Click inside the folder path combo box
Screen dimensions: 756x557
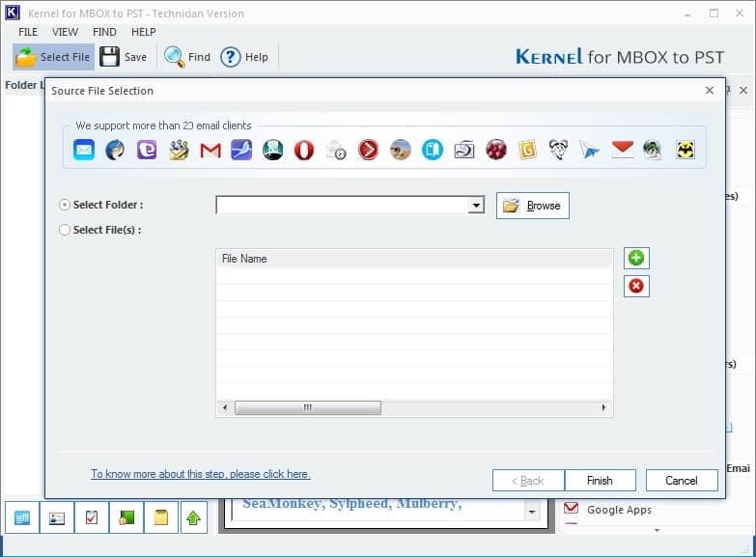[343, 205]
